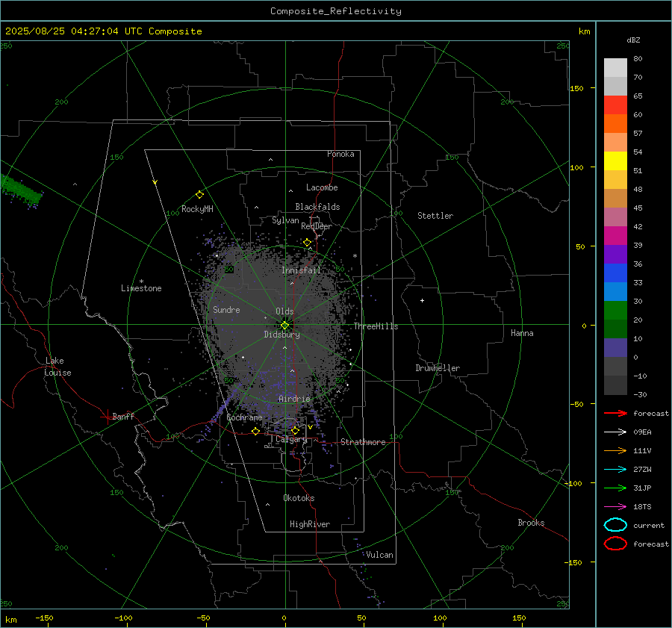Click the RockyMH label
Screen dimensions: 672x628
pos(197,209)
